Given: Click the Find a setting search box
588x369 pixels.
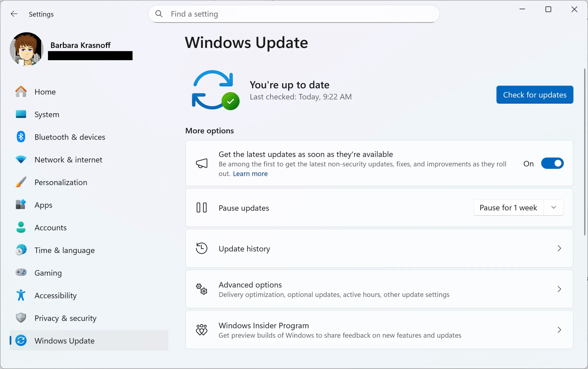Looking at the screenshot, I should [294, 14].
